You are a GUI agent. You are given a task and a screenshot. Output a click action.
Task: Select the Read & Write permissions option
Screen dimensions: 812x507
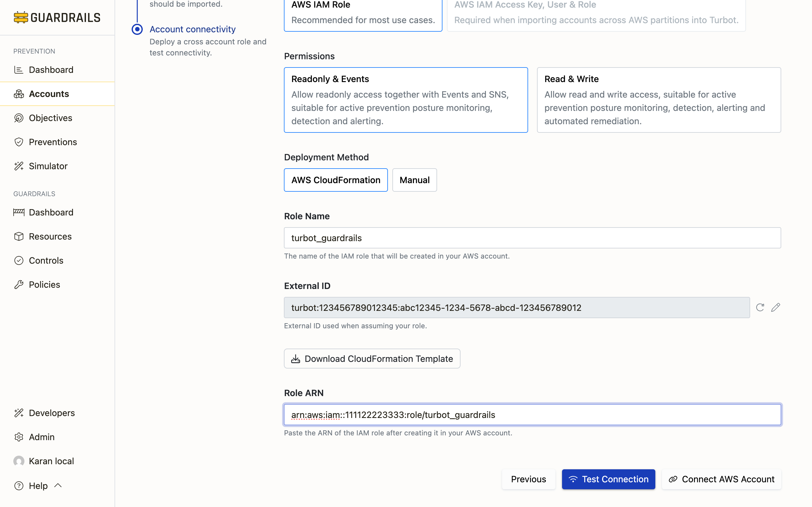[659, 100]
